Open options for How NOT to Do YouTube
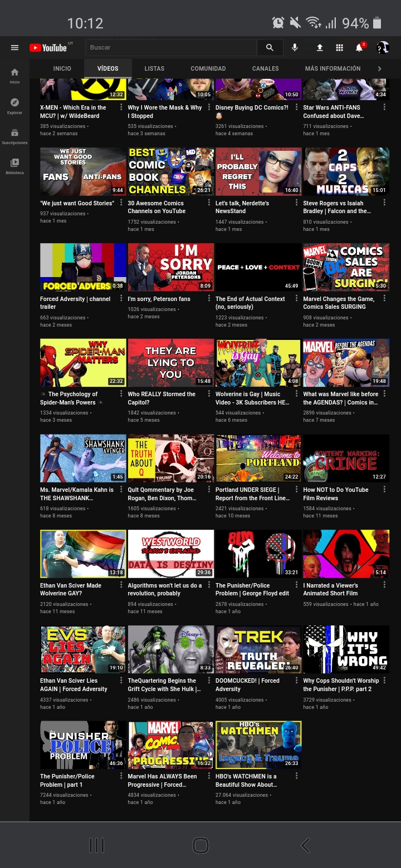Viewport: 401px width, 868px height. tap(384, 490)
